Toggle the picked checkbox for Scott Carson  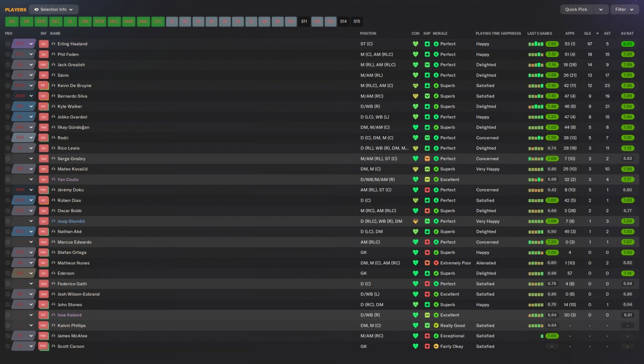(x=8, y=346)
